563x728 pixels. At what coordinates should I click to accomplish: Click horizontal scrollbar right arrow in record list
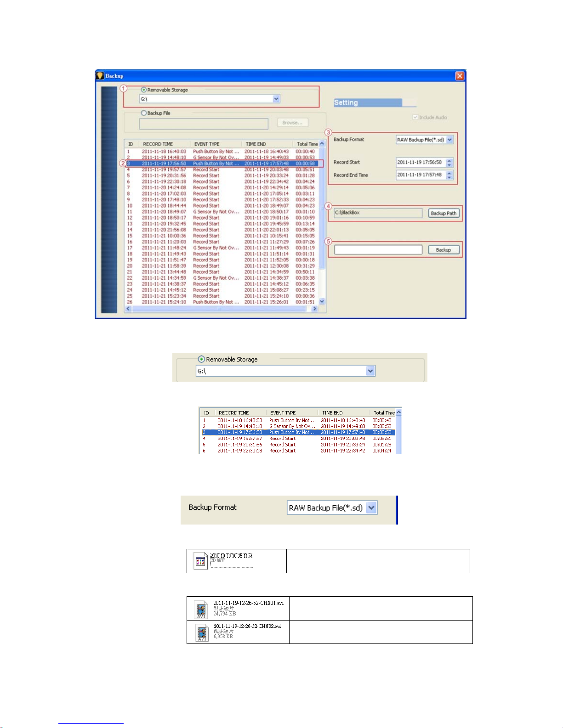pos(314,309)
